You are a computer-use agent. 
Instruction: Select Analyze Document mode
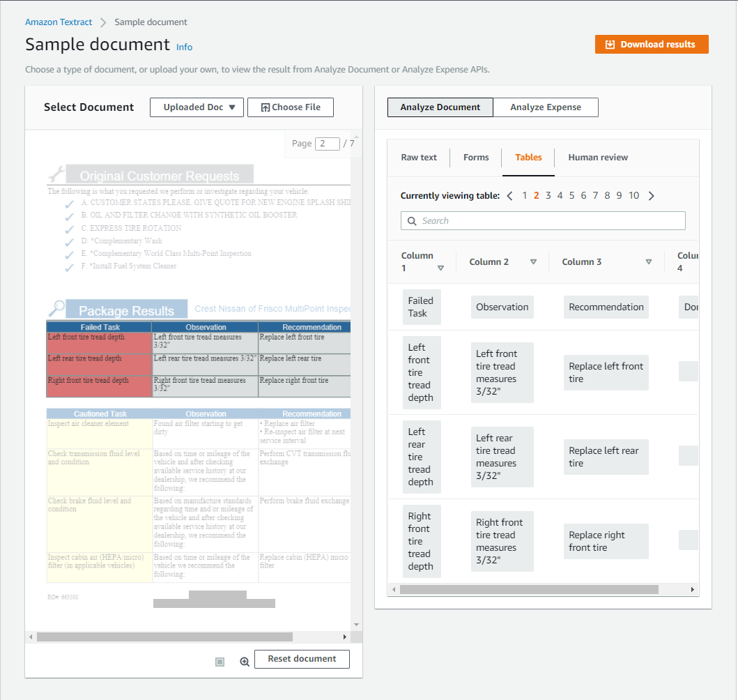pos(440,107)
